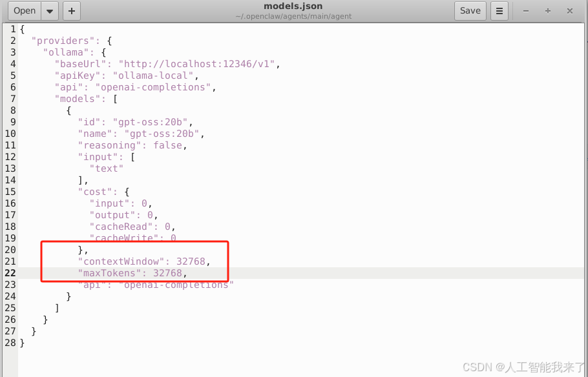Click the "ollama-local" apiKey value

point(153,76)
